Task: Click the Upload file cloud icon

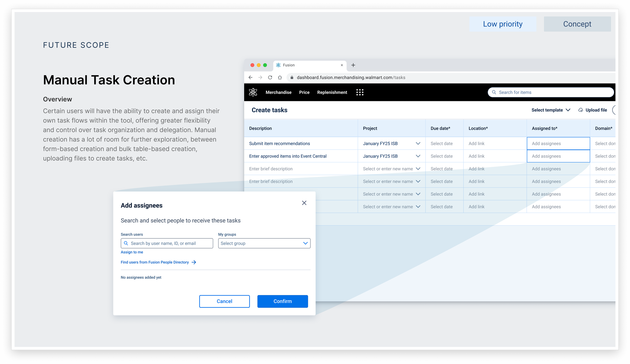Action: tap(581, 110)
